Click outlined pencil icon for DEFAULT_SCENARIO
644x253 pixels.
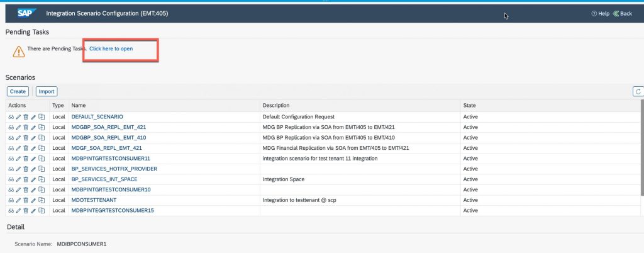click(18, 117)
